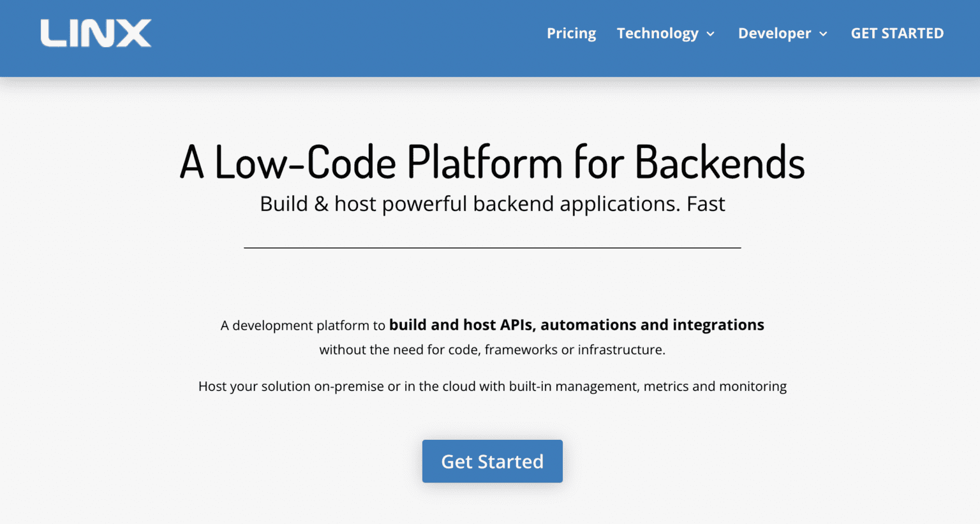Click the chevron arrow next to Technology

[711, 34]
